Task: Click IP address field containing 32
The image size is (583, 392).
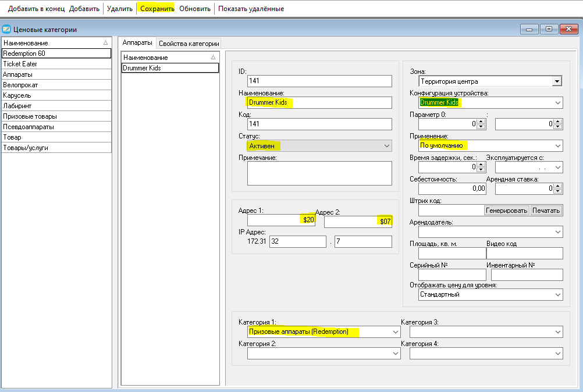Action: (298, 241)
